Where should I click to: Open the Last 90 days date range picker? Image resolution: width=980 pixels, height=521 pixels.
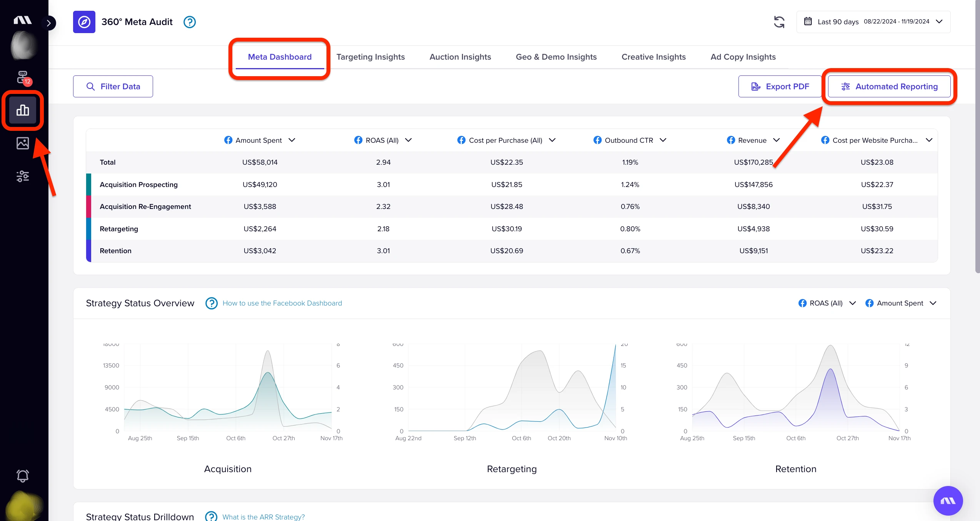(873, 22)
